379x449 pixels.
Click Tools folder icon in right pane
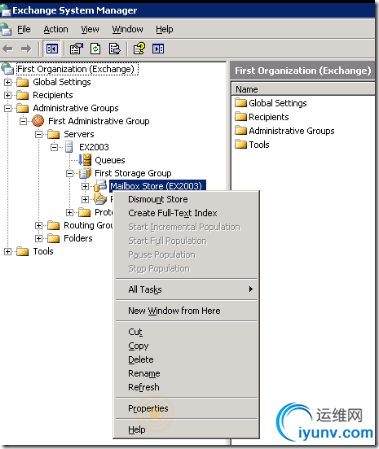pos(241,144)
